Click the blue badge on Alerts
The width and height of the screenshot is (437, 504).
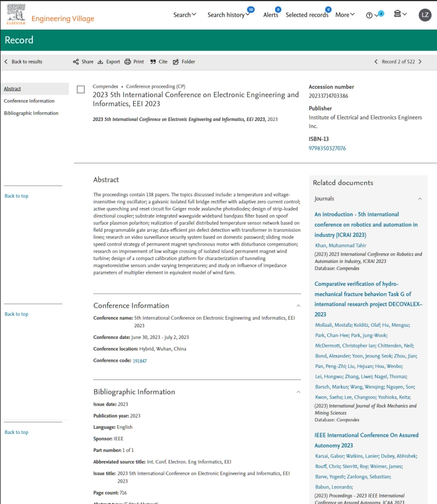[x=278, y=10]
